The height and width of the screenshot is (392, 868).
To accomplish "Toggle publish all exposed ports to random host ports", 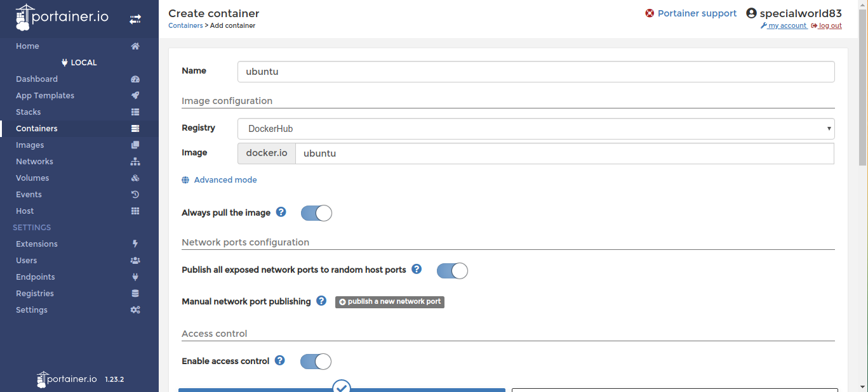I will tap(452, 271).
